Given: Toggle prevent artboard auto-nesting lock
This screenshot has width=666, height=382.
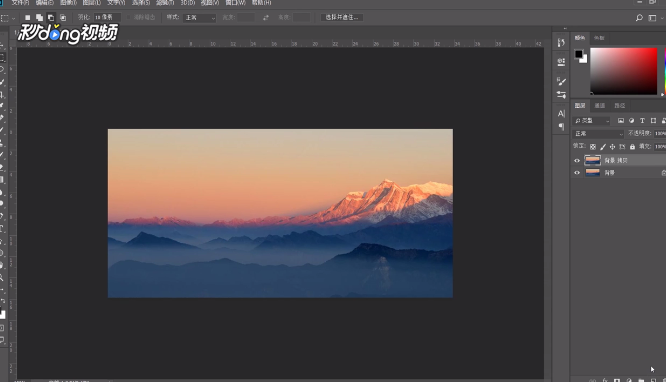Looking at the screenshot, I should [x=622, y=147].
